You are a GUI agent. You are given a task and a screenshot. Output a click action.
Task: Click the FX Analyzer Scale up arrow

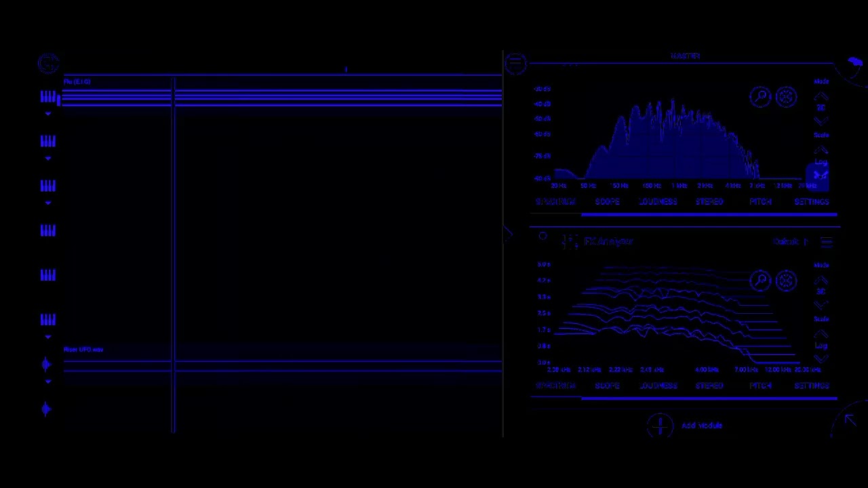(x=821, y=333)
